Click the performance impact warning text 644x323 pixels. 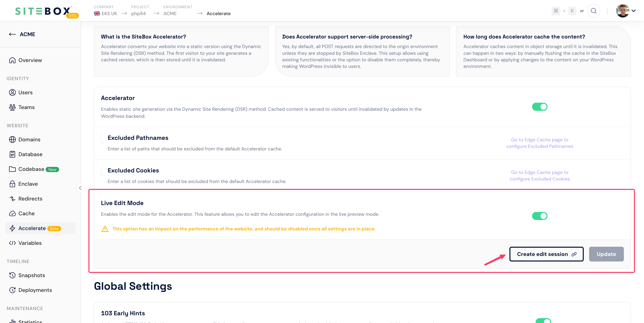(x=244, y=229)
